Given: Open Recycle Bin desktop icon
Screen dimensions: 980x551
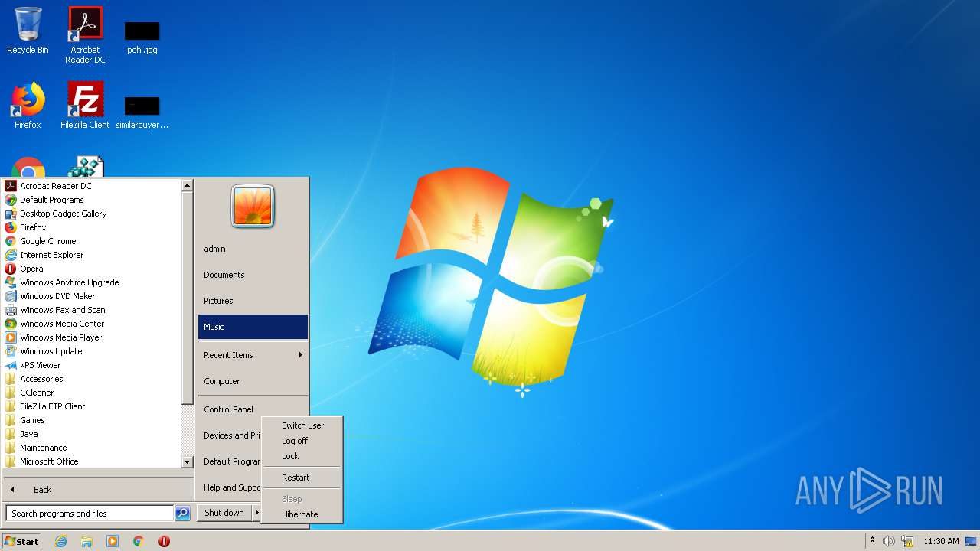Looking at the screenshot, I should coord(28,31).
